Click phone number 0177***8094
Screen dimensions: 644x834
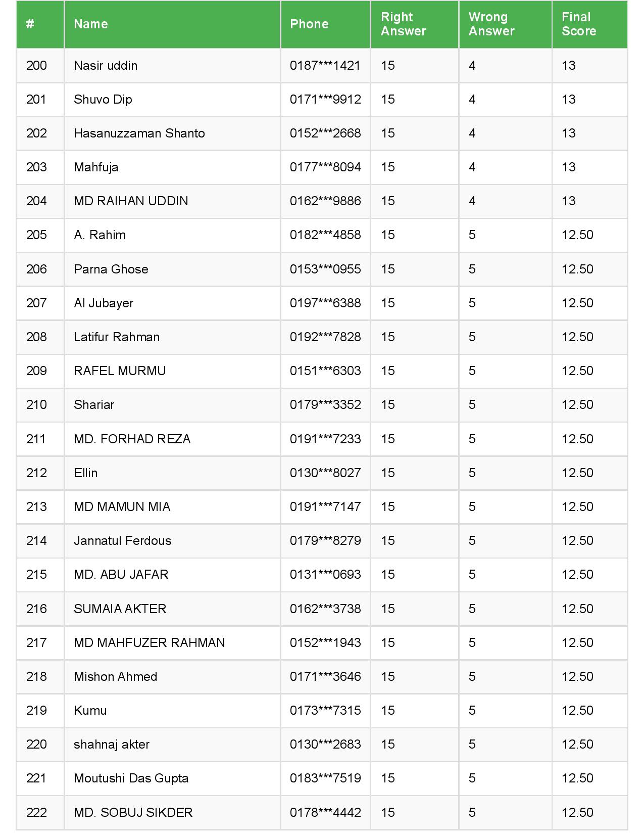pos(325,167)
